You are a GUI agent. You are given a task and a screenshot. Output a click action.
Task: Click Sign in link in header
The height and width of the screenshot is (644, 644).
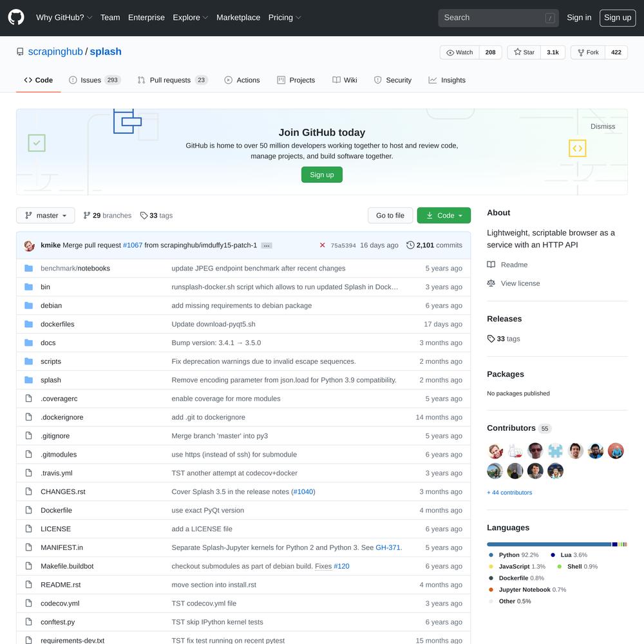coord(579,17)
